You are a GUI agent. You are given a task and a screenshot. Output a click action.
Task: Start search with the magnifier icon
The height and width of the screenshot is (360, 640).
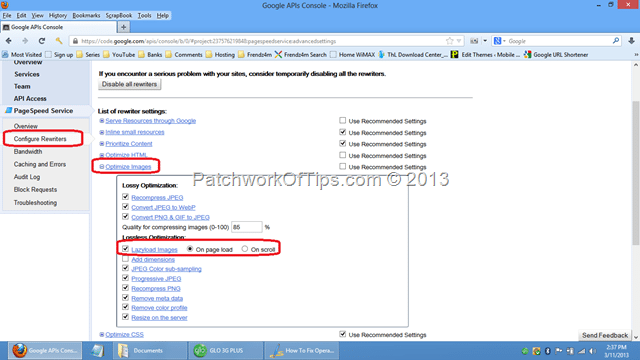[616, 41]
